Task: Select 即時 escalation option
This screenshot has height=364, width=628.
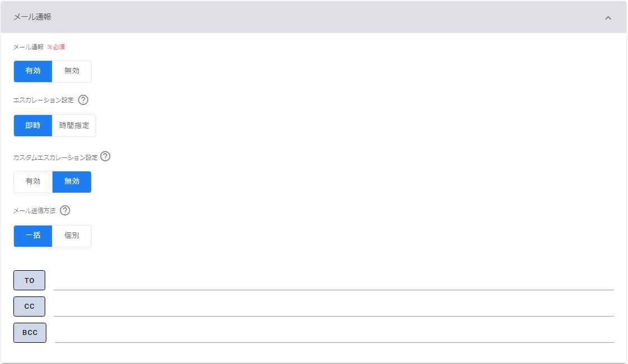Action: pyautogui.click(x=33, y=126)
